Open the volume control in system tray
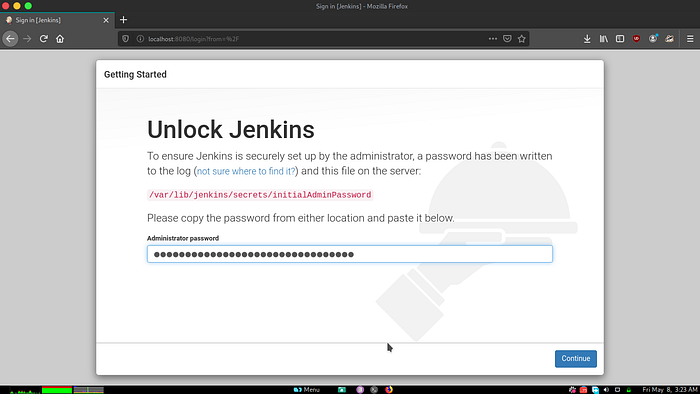 (x=606, y=390)
